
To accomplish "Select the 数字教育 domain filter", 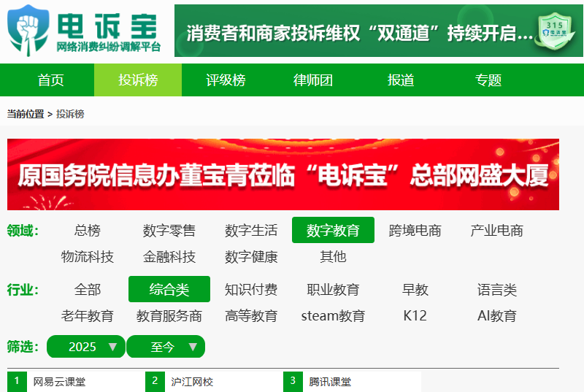I will (333, 230).
